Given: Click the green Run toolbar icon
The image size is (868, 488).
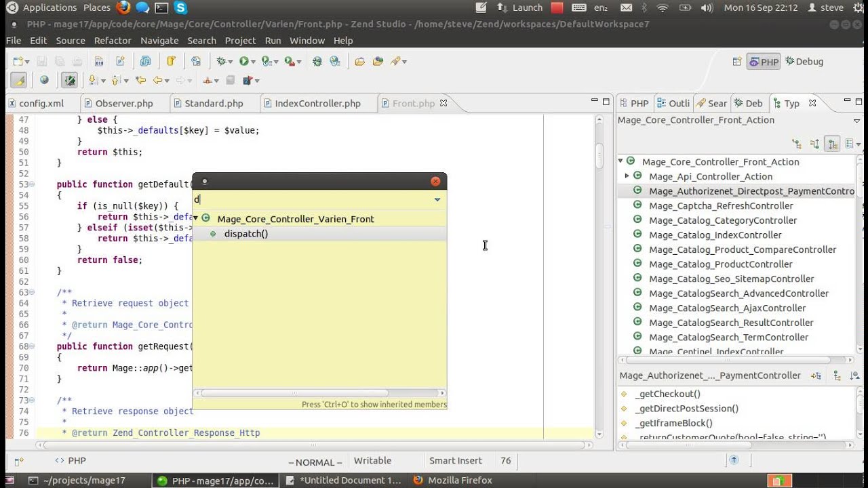Looking at the screenshot, I should (x=243, y=62).
